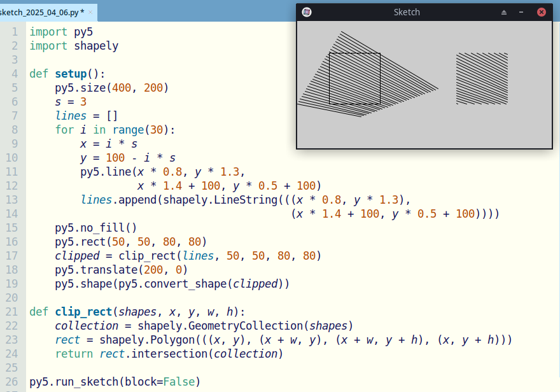Image resolution: width=560 pixels, height=392 pixels.
Task: Close the sketch_2025_04_06.py editor tab
Action: click(90, 12)
